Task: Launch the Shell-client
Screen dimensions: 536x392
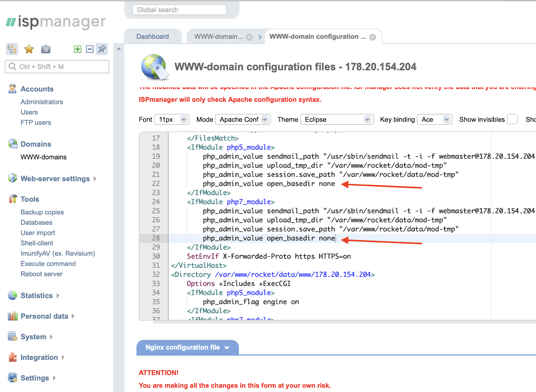Action: 37,243
